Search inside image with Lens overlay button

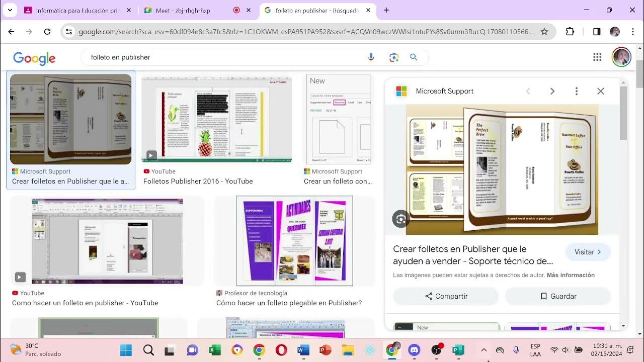pos(401,219)
